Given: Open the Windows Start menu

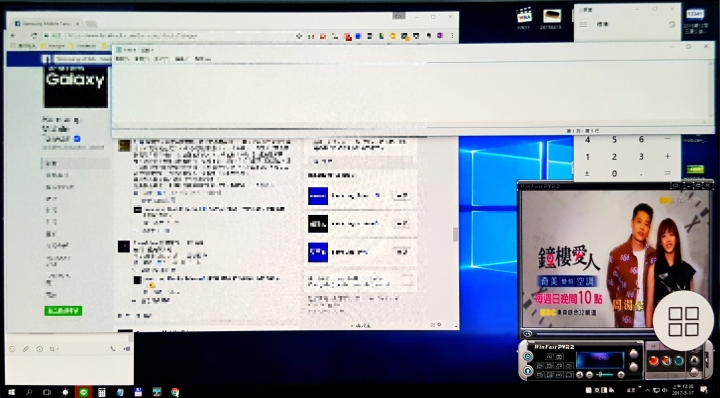Looking at the screenshot, I should 11,392.
